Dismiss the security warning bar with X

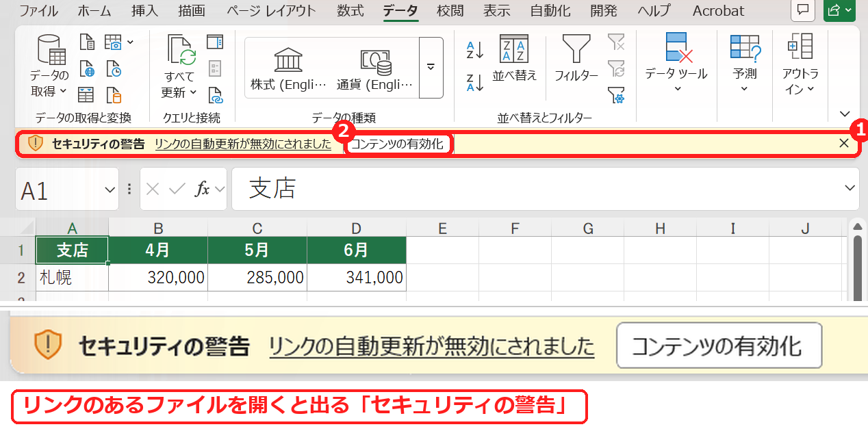point(843,143)
